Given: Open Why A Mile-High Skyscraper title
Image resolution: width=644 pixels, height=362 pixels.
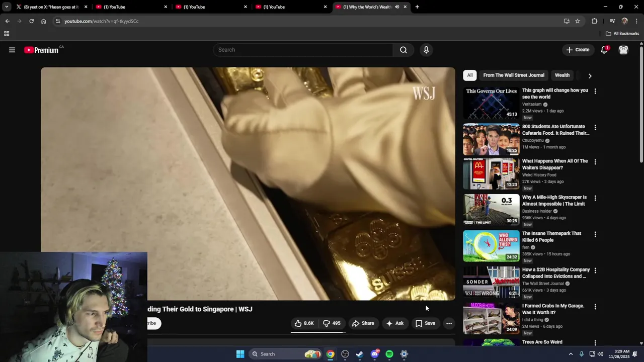Looking at the screenshot, I should 554,201.
